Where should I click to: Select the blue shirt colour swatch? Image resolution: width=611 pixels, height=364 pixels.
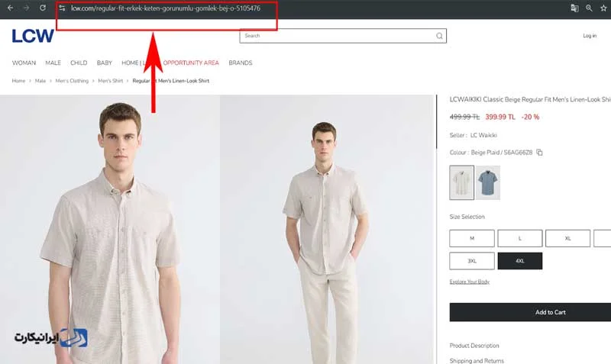pyautogui.click(x=488, y=182)
